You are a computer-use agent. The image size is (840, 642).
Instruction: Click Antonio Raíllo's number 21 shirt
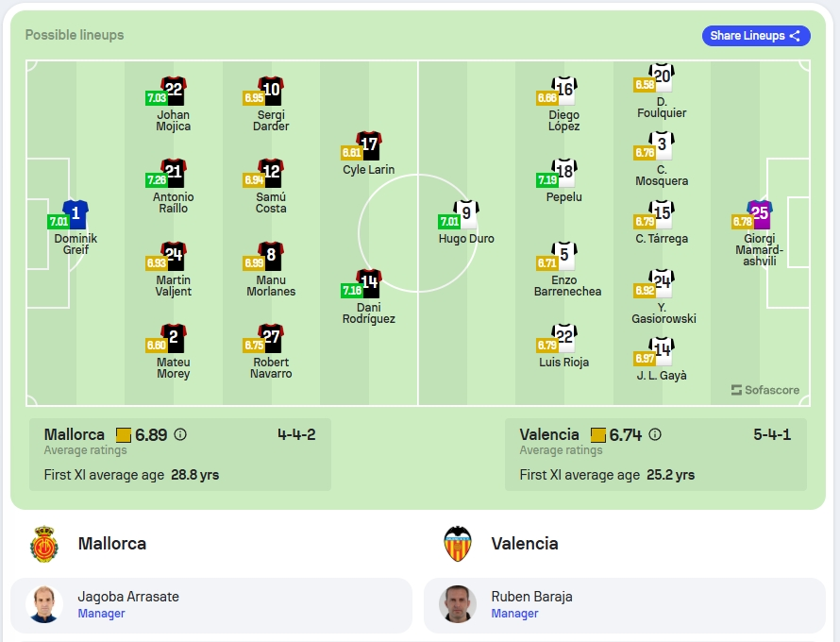pos(173,173)
